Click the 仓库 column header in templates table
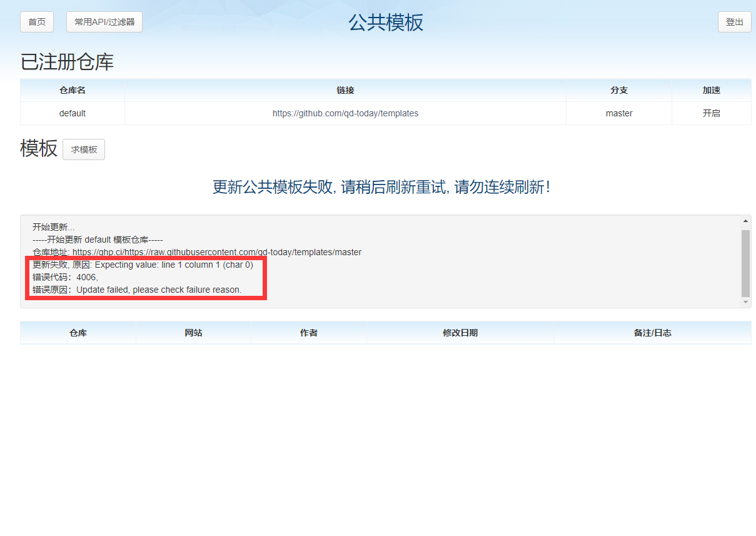This screenshot has height=536, width=756. [78, 333]
